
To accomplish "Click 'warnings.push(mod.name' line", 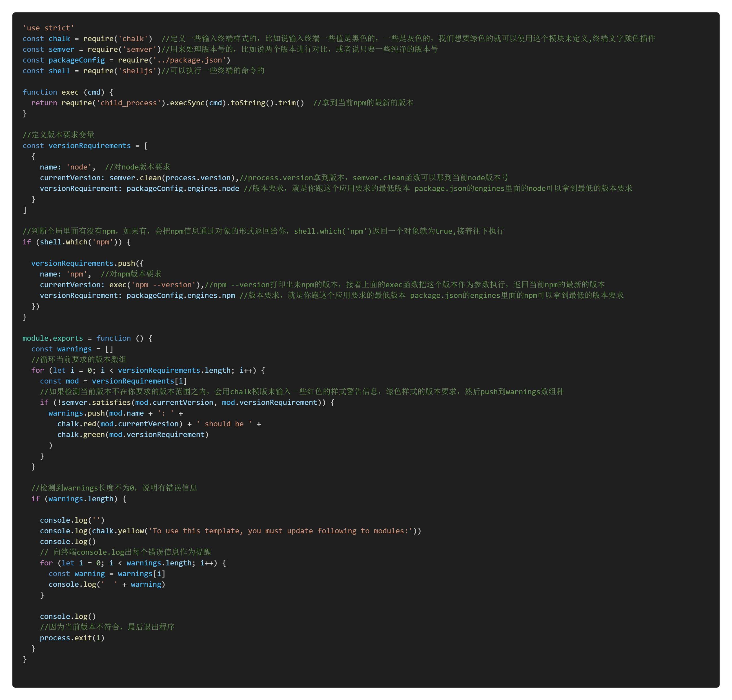I will 116,413.
